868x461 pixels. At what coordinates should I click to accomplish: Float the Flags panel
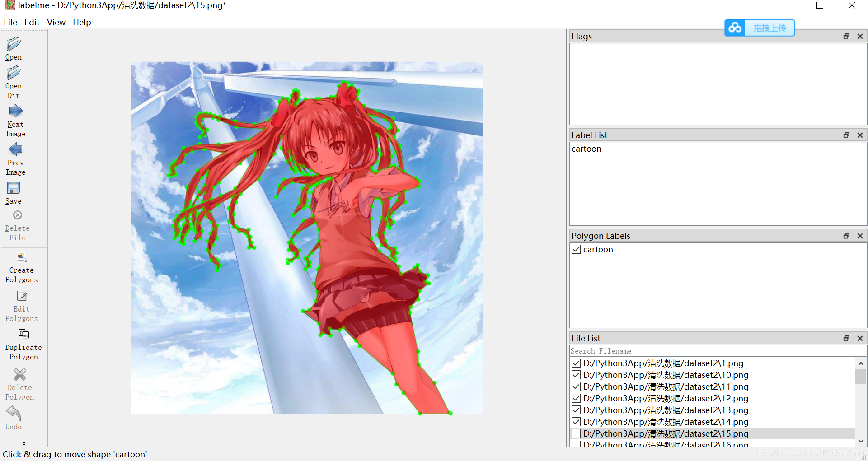[846, 36]
